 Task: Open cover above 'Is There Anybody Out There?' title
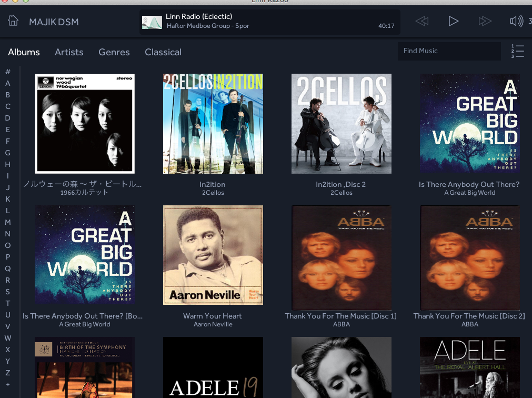[x=469, y=123]
